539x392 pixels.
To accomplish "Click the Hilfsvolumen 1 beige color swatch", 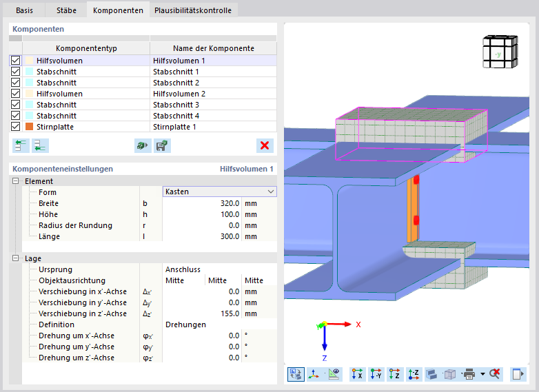I will tap(29, 61).
